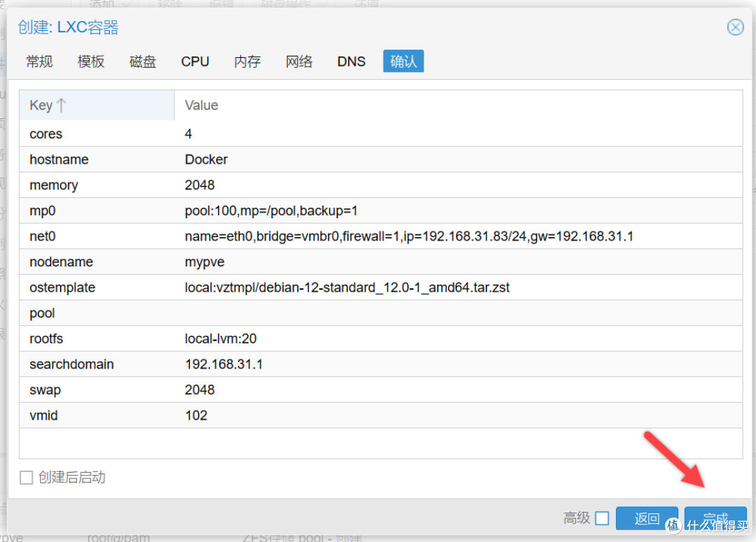The width and height of the screenshot is (756, 542).
Task: Close the 创建: LXC容器 dialog
Action: [735, 27]
